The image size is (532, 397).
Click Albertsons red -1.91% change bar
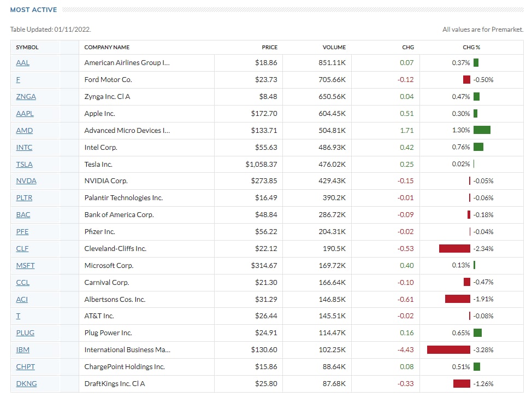[458, 299]
